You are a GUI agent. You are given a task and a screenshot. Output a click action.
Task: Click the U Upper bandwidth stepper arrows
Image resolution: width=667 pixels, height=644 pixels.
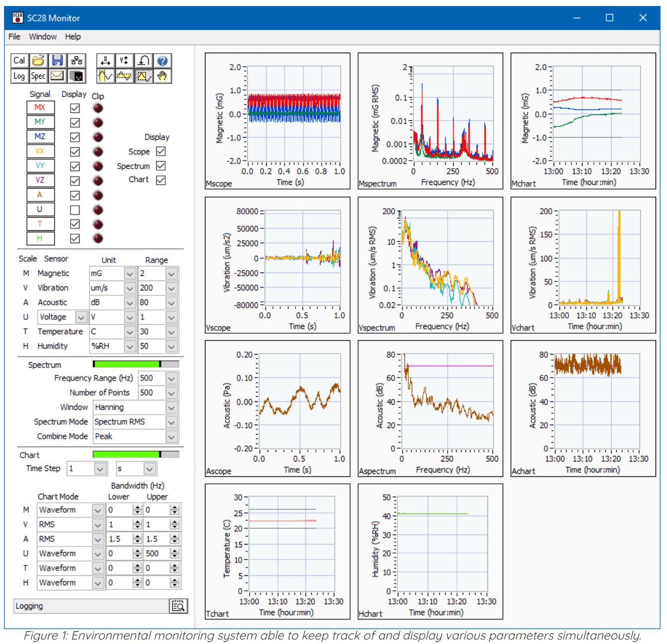point(174,553)
